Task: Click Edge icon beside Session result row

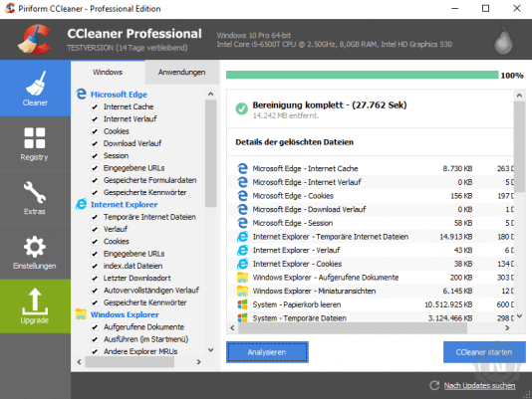Action: tap(242, 223)
